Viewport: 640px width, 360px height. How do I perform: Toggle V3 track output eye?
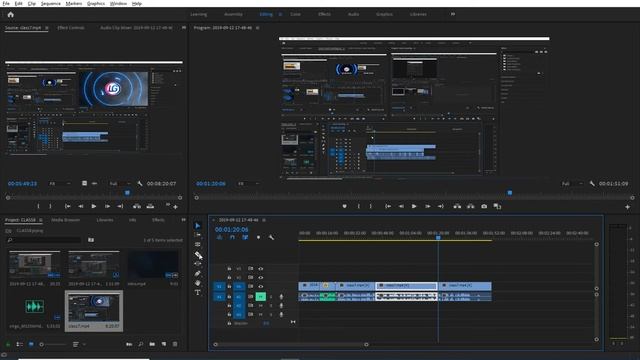pyautogui.click(x=260, y=269)
